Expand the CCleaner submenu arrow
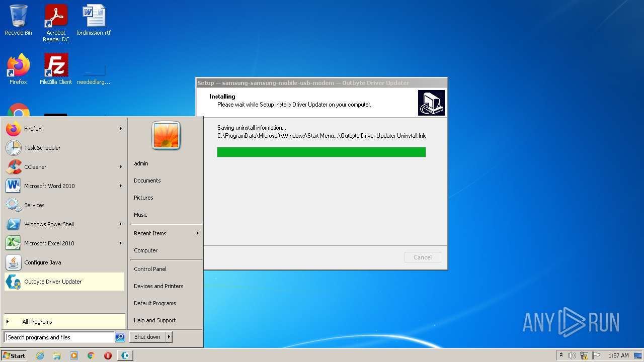Viewport: 644px width, 362px height. (x=121, y=167)
